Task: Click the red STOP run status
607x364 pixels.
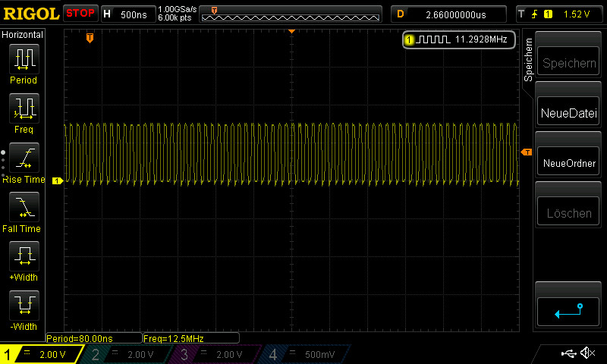Action: 80,14
